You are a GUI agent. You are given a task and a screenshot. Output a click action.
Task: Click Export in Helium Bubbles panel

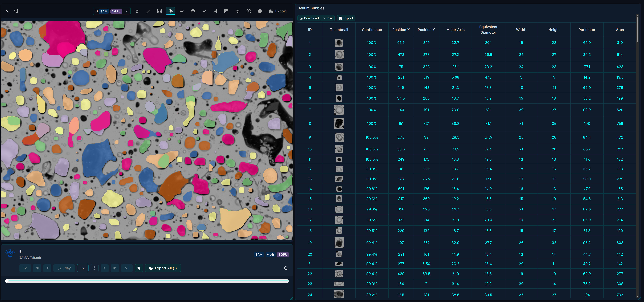[x=346, y=18]
